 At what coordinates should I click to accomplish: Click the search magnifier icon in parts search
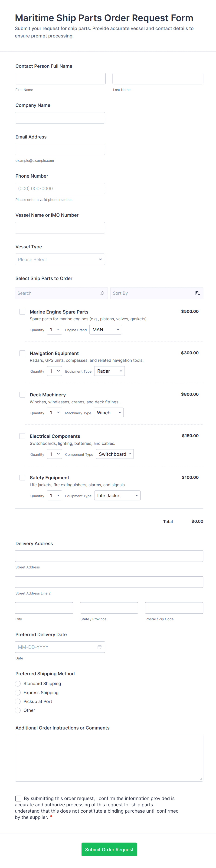pyautogui.click(x=102, y=293)
